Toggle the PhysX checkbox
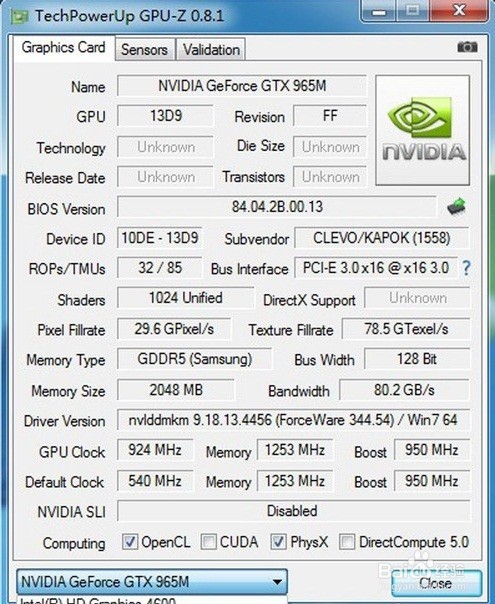The image size is (495, 604). pos(278,542)
